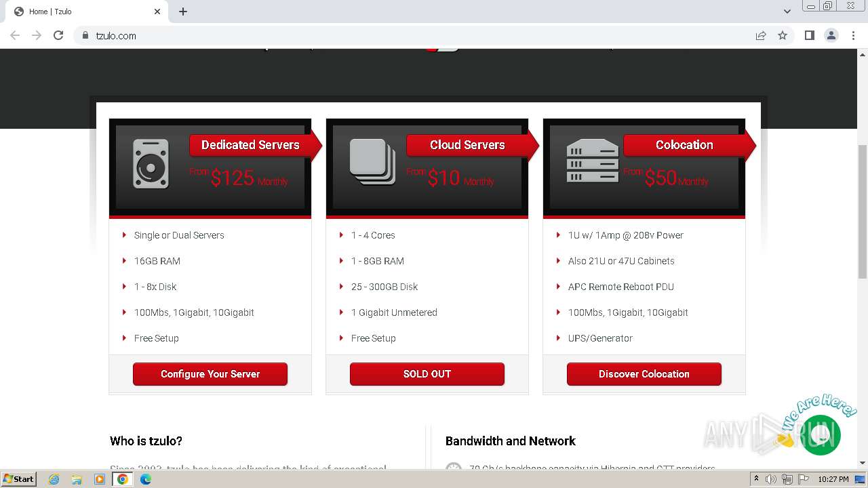This screenshot has height=488, width=868.
Task: Open File Explorer folder in taskbar
Action: [77, 479]
